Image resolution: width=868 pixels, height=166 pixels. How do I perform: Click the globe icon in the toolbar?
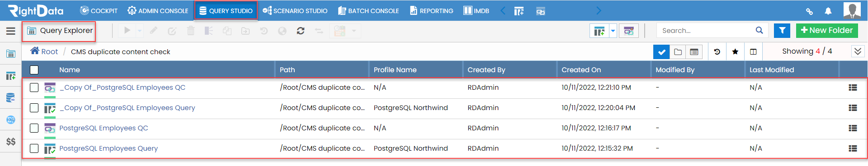282,31
